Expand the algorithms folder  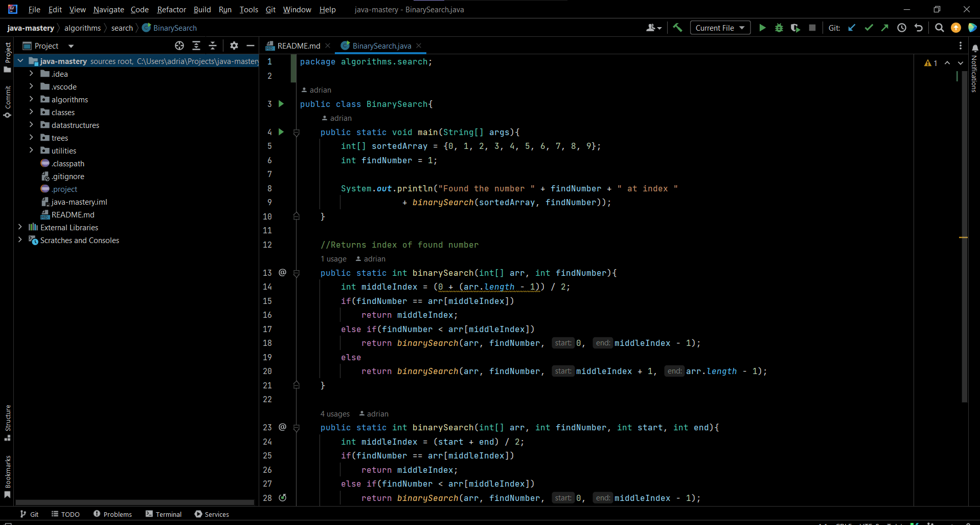pos(31,99)
